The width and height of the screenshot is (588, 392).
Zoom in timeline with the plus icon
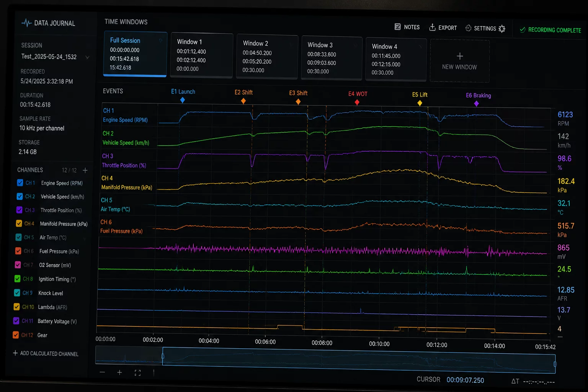(x=119, y=372)
